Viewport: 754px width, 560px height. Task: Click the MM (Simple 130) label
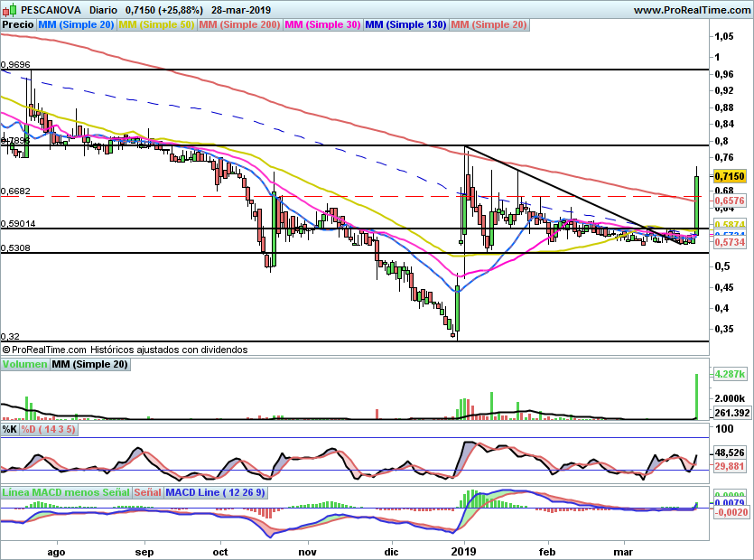405,25
